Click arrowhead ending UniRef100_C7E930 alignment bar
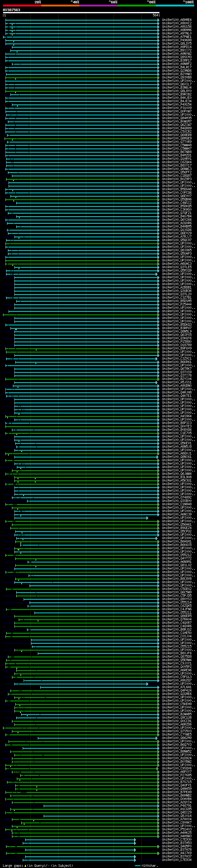Image resolution: width=197 pixels, height=868 pixels. [x=135, y=839]
